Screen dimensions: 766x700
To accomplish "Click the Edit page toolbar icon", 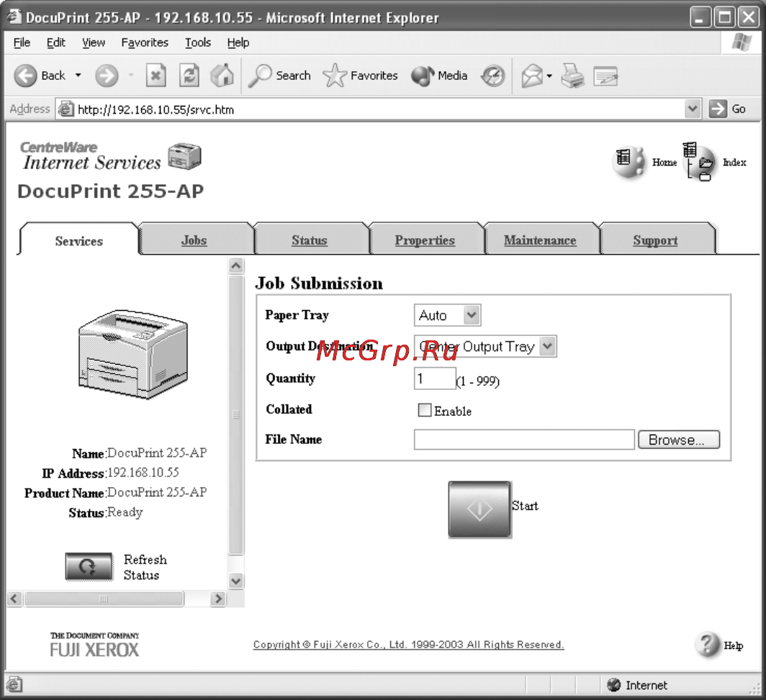I will [x=605, y=76].
